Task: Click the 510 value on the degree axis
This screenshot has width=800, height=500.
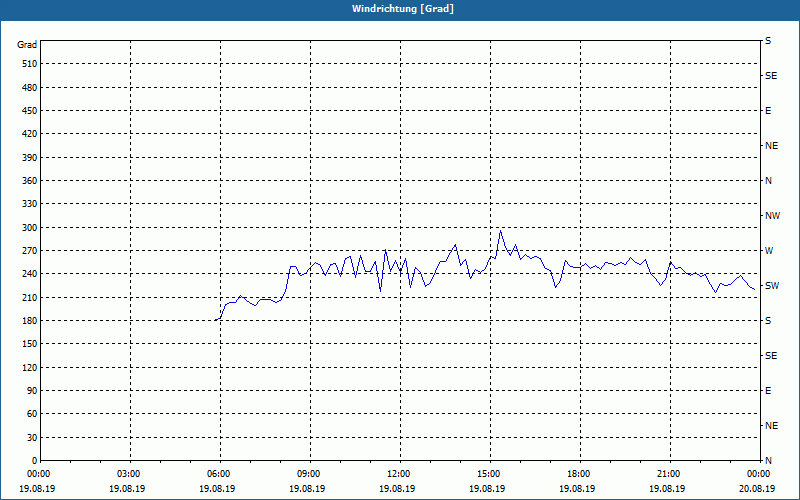Action: [x=30, y=64]
